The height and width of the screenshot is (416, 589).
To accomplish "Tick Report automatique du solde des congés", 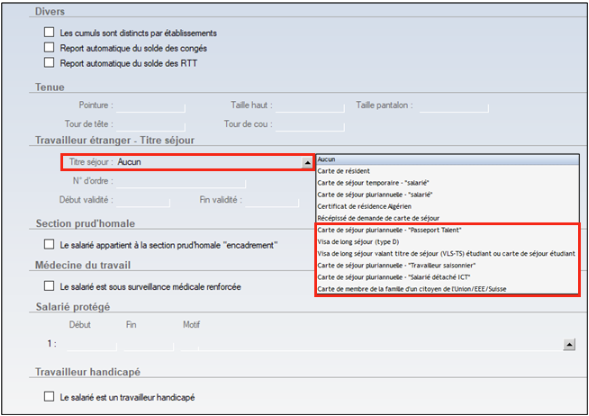I will [x=49, y=47].
